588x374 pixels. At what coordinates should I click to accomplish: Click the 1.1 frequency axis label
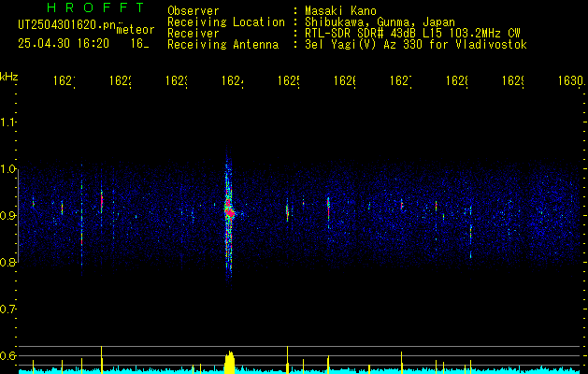click(x=7, y=122)
